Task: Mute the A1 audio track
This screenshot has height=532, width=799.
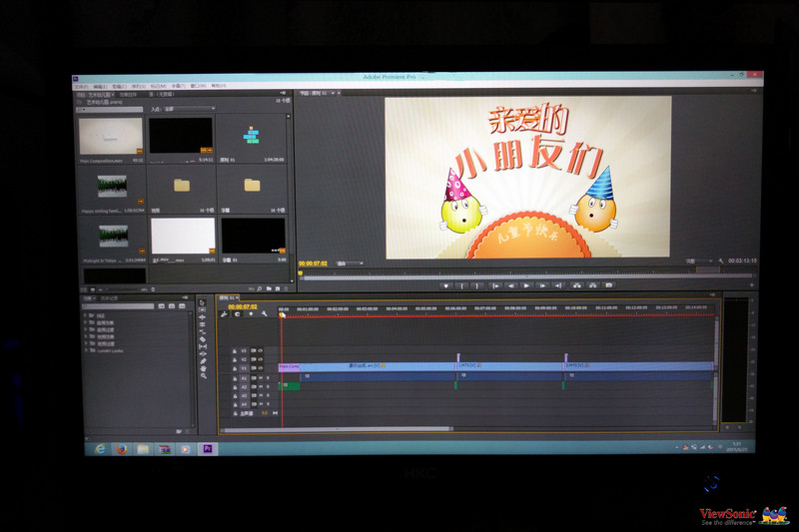Action: [261, 378]
